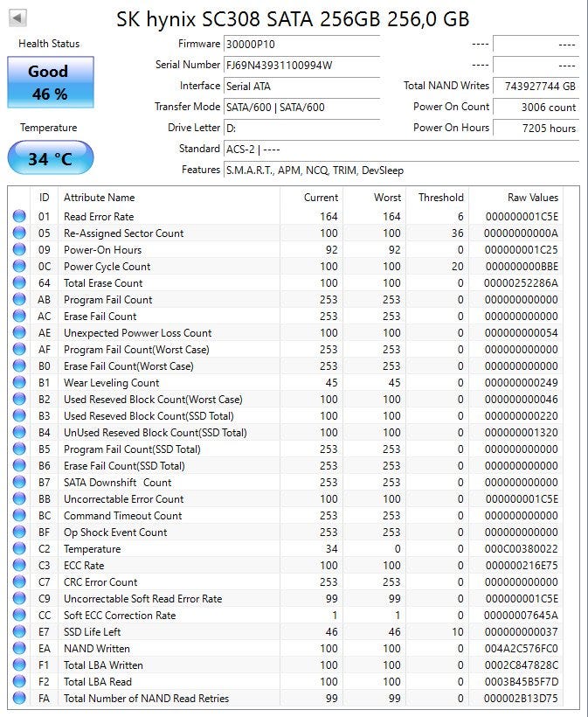Click the Features field listing S.M.A.R.T., APM, NCQ
Image resolution: width=588 pixels, height=717 pixels.
click(x=401, y=171)
